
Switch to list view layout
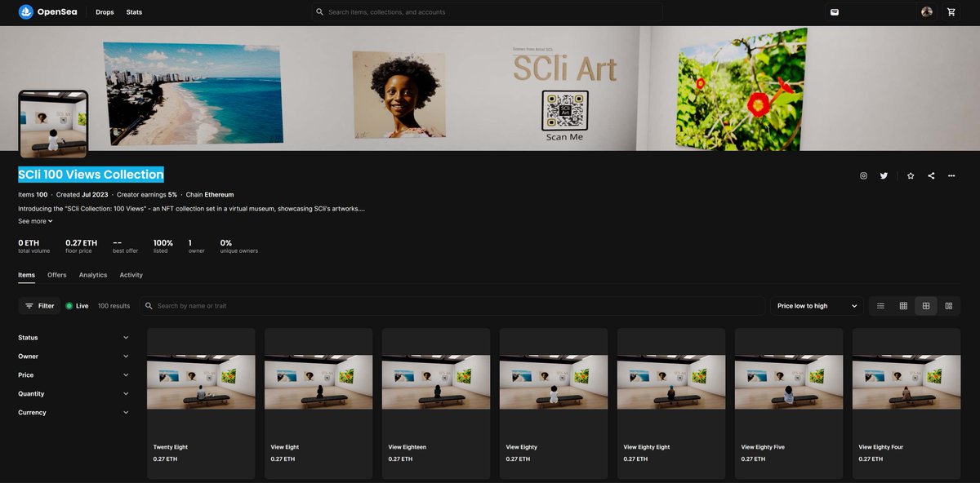pos(880,306)
